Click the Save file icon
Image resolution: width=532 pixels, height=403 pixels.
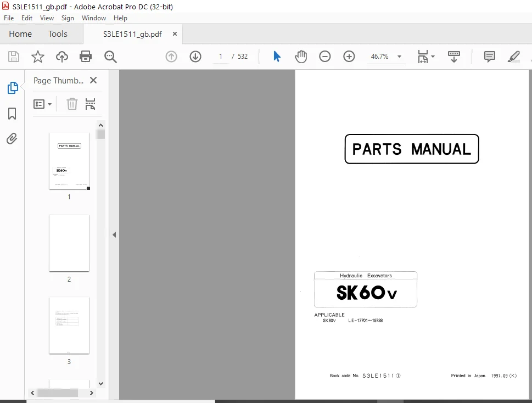click(x=14, y=57)
